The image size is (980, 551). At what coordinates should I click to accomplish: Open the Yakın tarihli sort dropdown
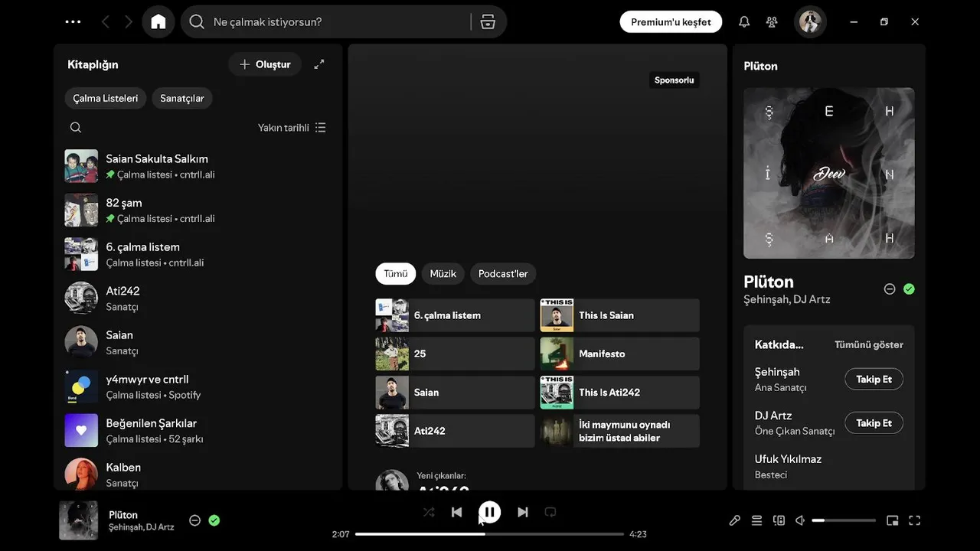(x=292, y=128)
